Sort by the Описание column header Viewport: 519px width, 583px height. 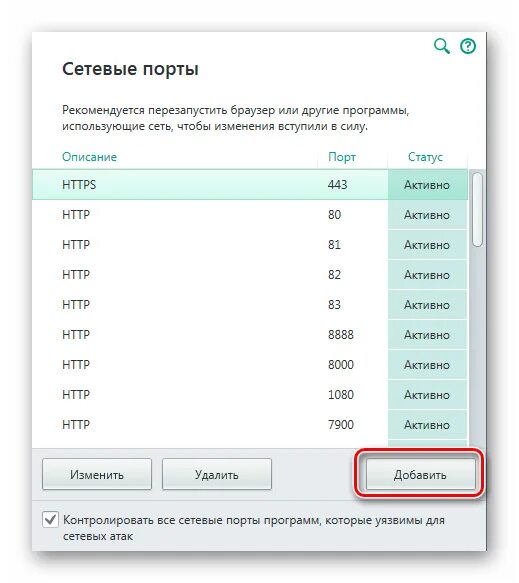click(89, 157)
